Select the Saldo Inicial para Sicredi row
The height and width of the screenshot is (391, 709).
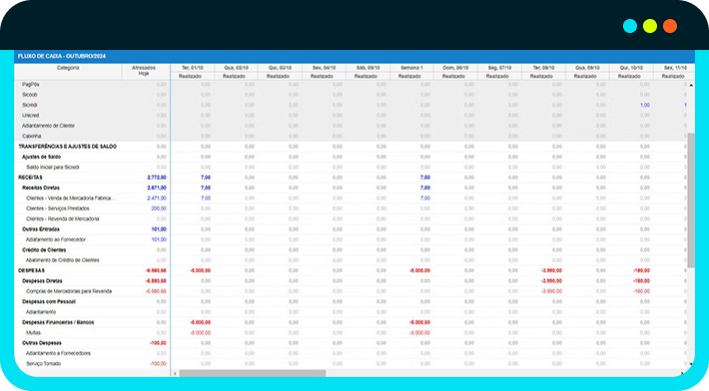(x=352, y=167)
